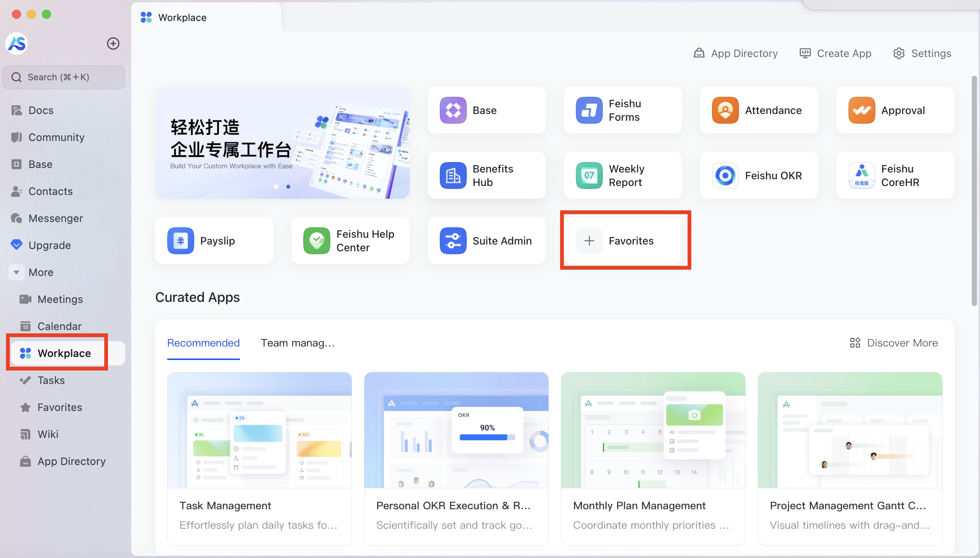Open the Payslip app icon
980x558 pixels.
tap(180, 241)
